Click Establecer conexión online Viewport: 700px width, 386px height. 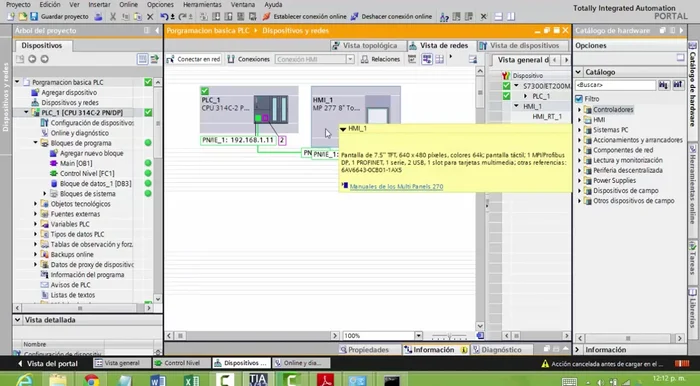coord(304,17)
